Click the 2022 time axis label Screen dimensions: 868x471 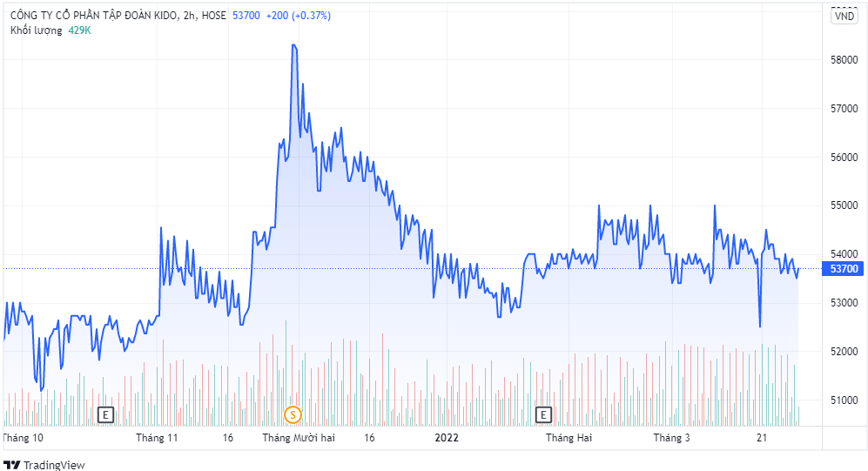click(447, 438)
